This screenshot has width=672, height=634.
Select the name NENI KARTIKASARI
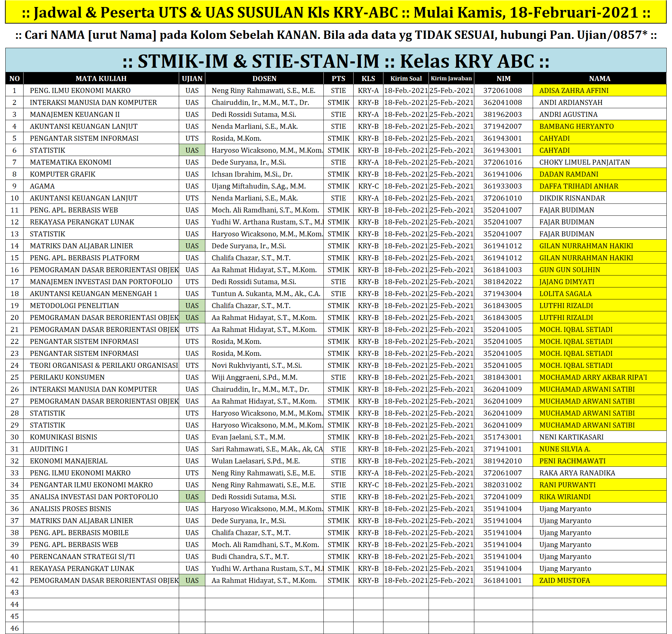[571, 437]
